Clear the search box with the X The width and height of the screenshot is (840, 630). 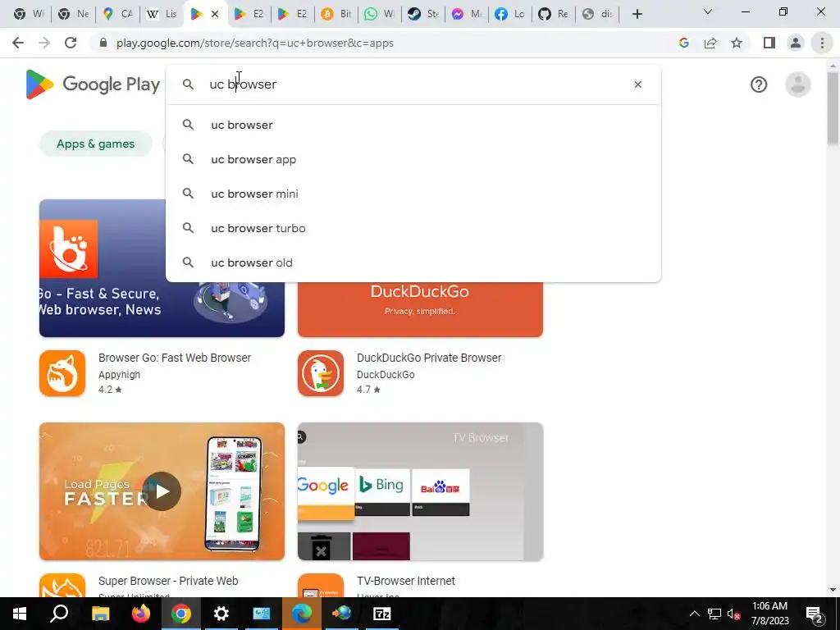tap(637, 84)
